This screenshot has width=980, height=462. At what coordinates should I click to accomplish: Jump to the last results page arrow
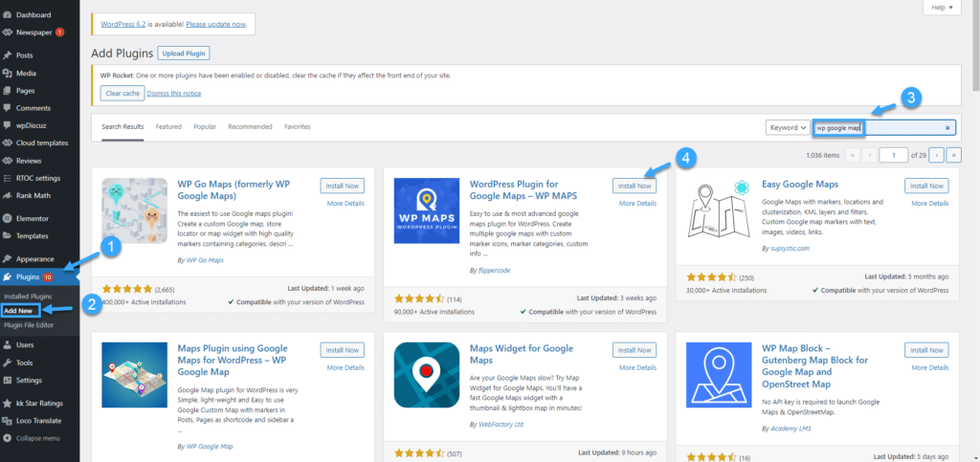click(x=954, y=155)
